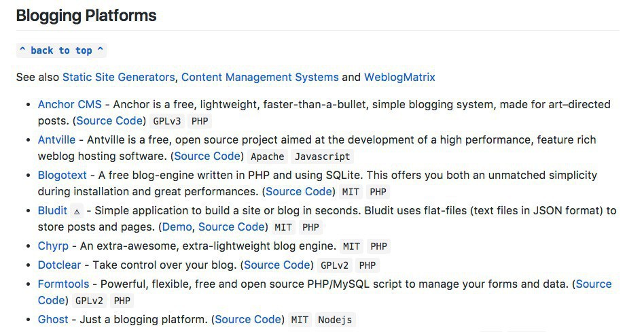The width and height of the screenshot is (644, 332).
Task: Open the Chyrp blog engine link
Action: pos(53,246)
